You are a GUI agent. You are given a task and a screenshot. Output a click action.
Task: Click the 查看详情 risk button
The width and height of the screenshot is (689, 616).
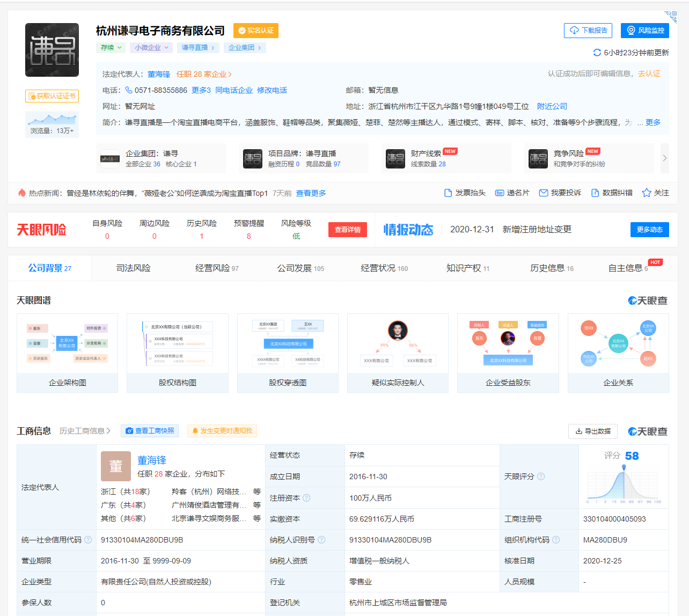pyautogui.click(x=348, y=230)
